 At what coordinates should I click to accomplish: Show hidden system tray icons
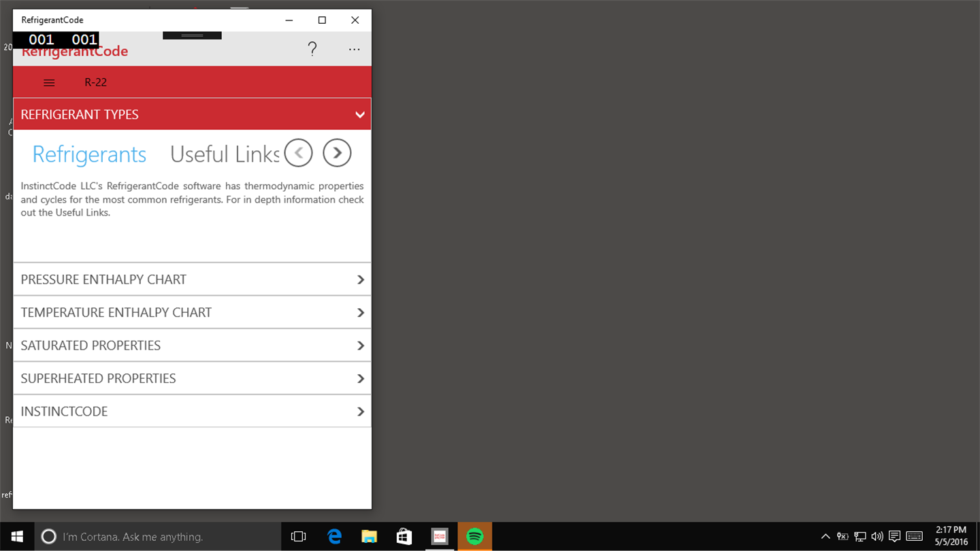(x=826, y=537)
